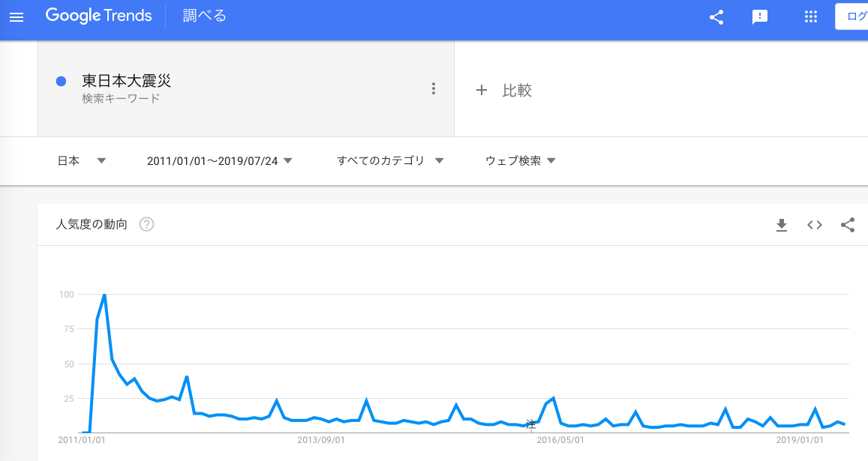This screenshot has height=461, width=868.
Task: Open the Google apps grid
Action: click(811, 16)
